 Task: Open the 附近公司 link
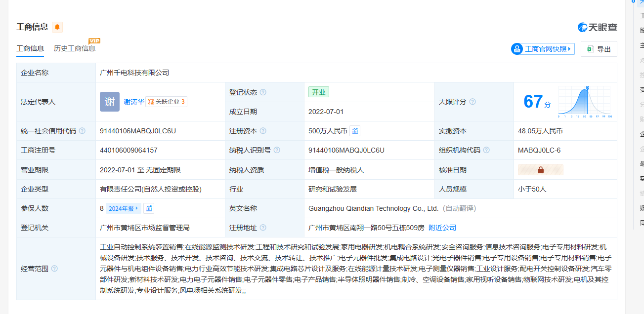(x=442, y=228)
